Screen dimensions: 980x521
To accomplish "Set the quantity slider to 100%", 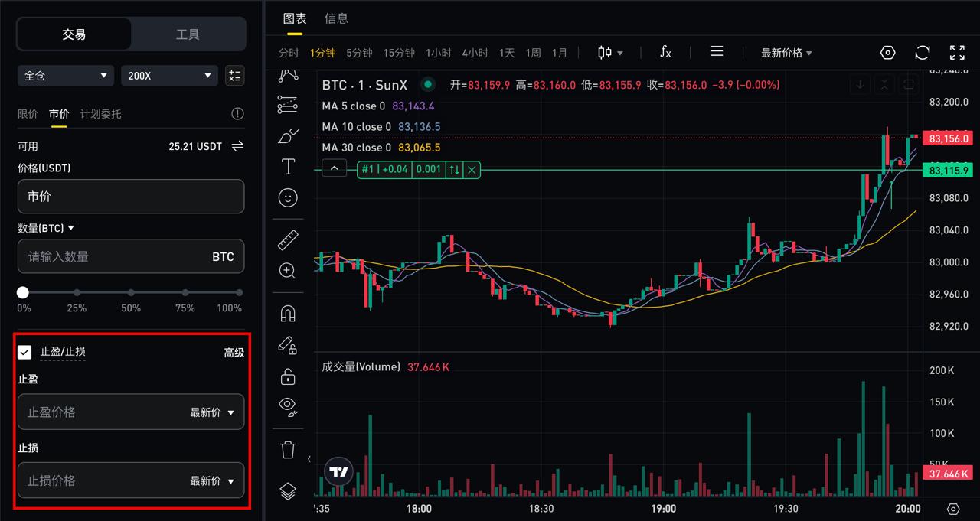I will [239, 293].
